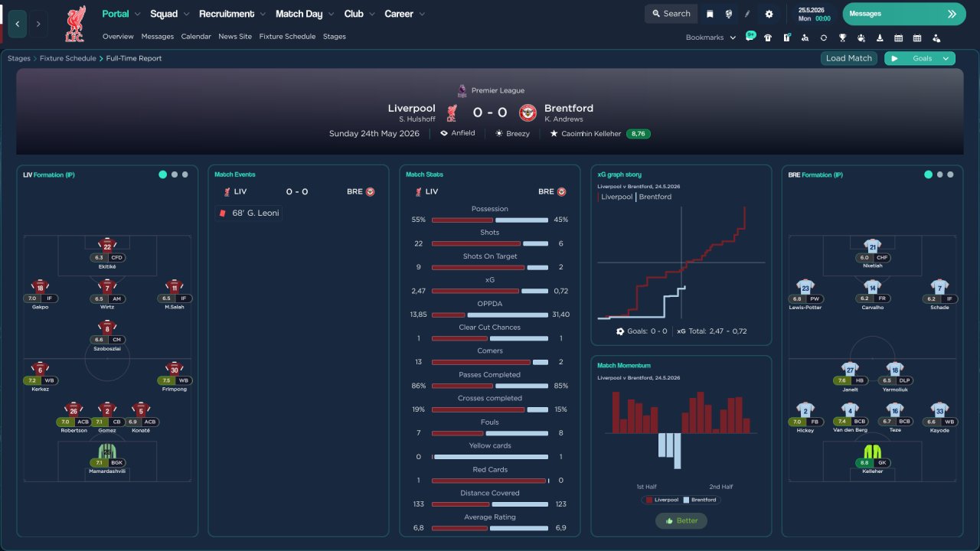
Task: Open the settings gear icon
Action: [769, 14]
